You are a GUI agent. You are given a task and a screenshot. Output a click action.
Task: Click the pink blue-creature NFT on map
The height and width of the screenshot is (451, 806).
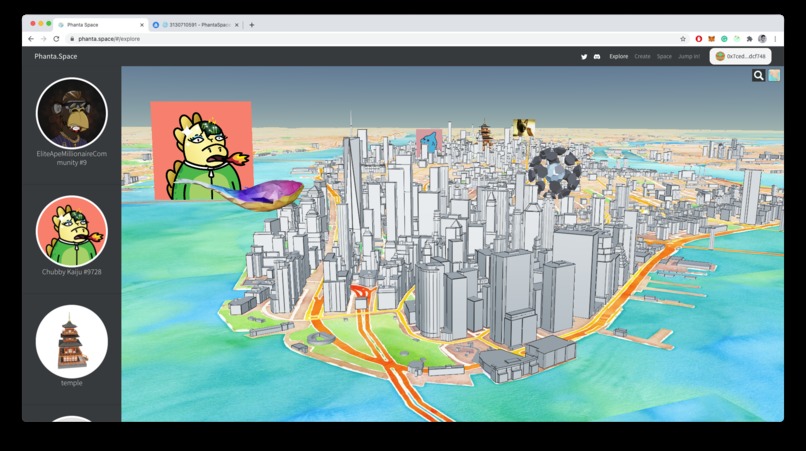429,142
